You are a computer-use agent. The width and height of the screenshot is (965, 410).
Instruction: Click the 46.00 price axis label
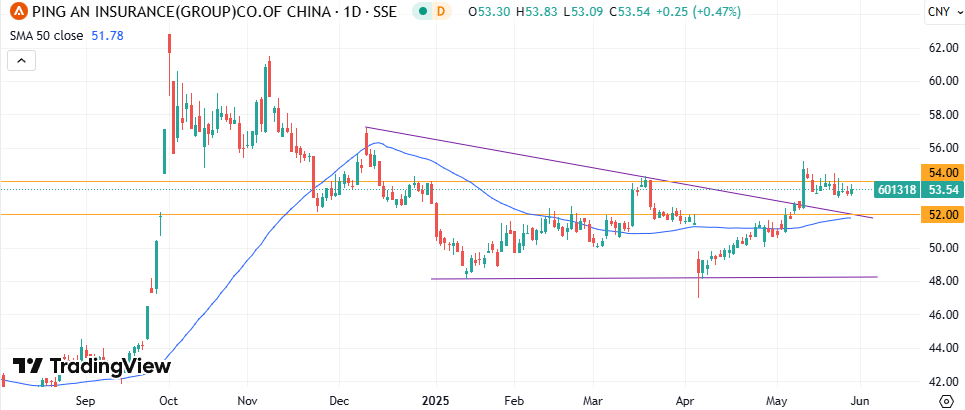tap(943, 315)
